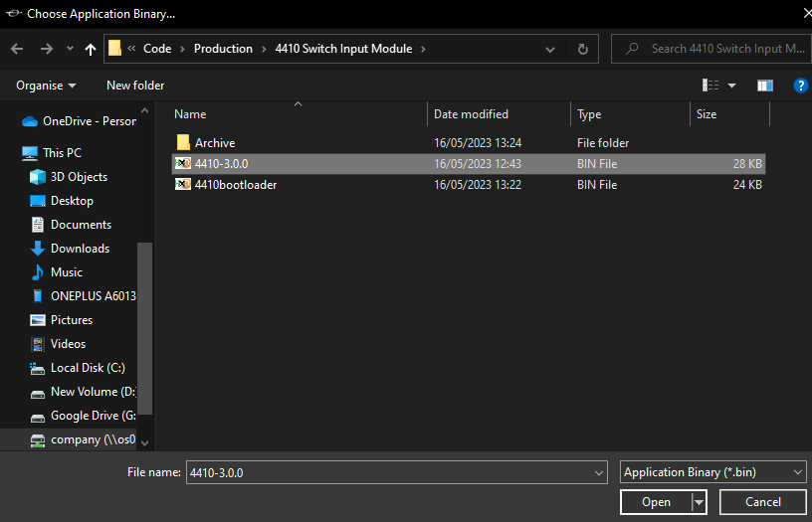This screenshot has width=812, height=522.
Task: Click 4410 Switch Input Module breadcrumb
Action: click(344, 49)
